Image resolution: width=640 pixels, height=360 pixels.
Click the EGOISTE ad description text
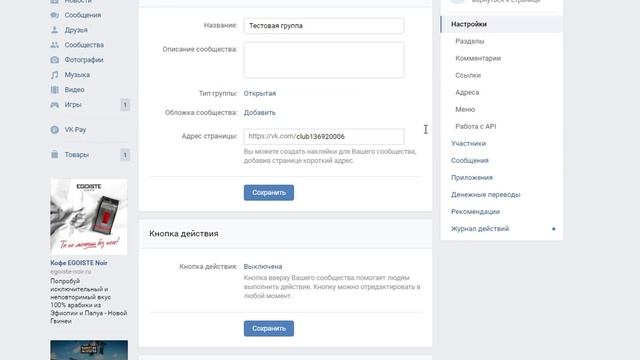(89, 301)
